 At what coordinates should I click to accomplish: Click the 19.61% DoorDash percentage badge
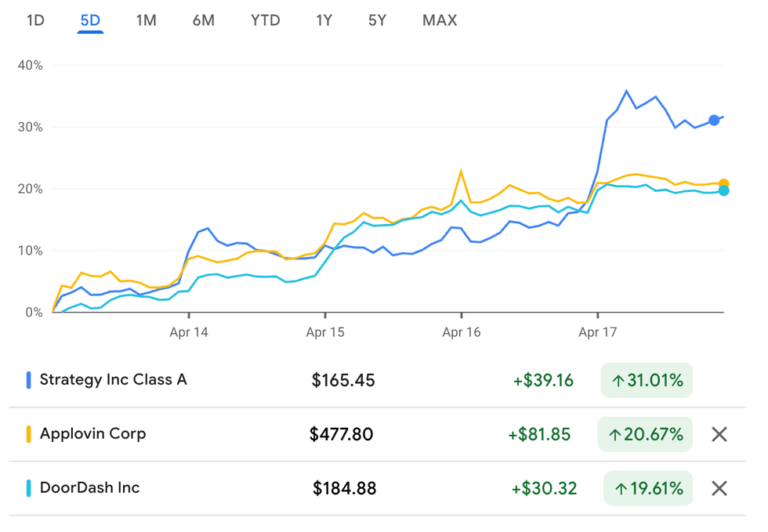pyautogui.click(x=648, y=487)
